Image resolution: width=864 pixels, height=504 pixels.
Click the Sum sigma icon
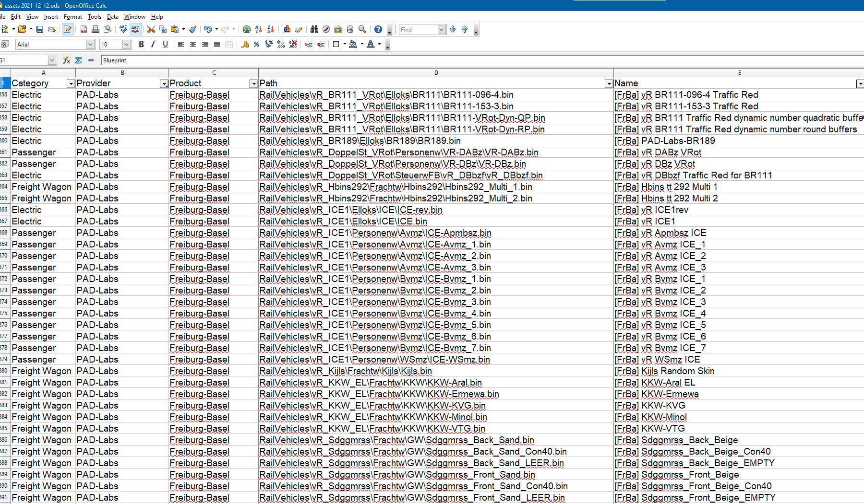79,60
